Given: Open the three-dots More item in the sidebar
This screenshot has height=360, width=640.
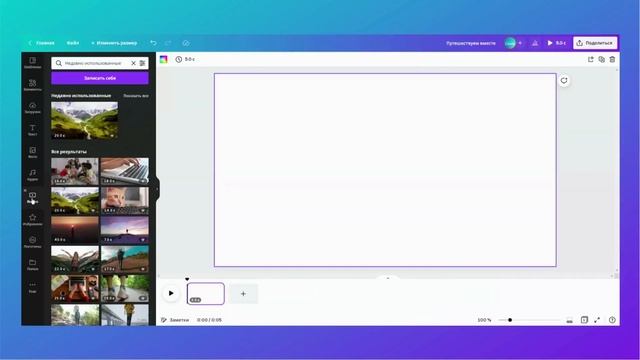Looking at the screenshot, I should tap(32, 287).
